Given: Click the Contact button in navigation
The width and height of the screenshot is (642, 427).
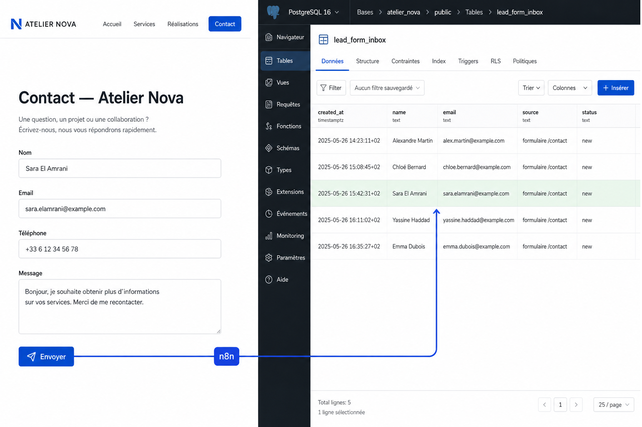Looking at the screenshot, I should click(x=225, y=24).
